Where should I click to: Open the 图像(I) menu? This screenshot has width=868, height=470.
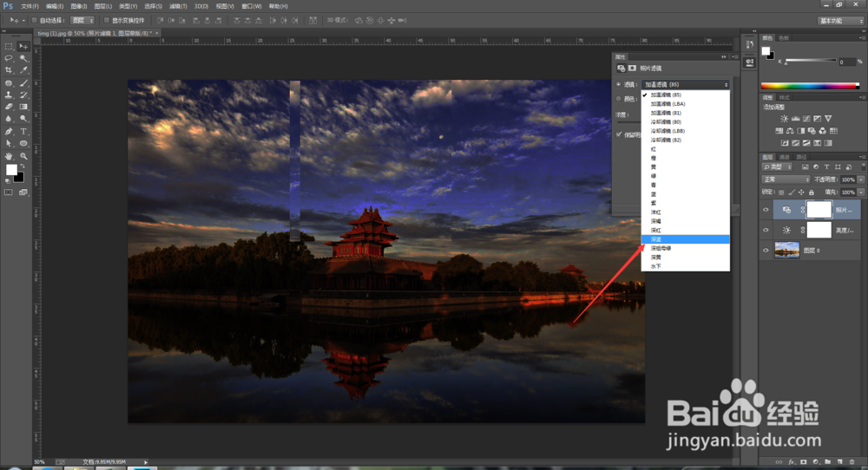[x=79, y=6]
